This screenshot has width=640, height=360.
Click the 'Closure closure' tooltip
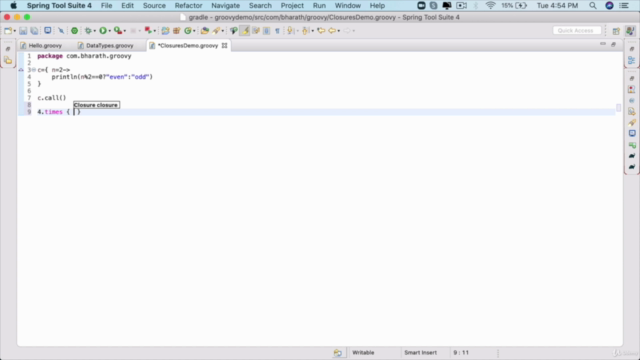coord(96,105)
